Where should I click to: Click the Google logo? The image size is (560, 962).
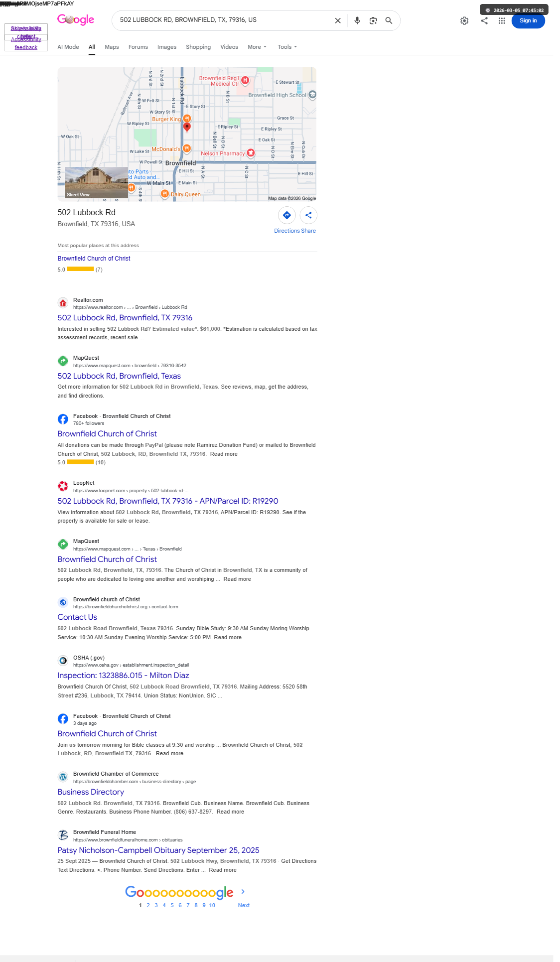coord(76,19)
